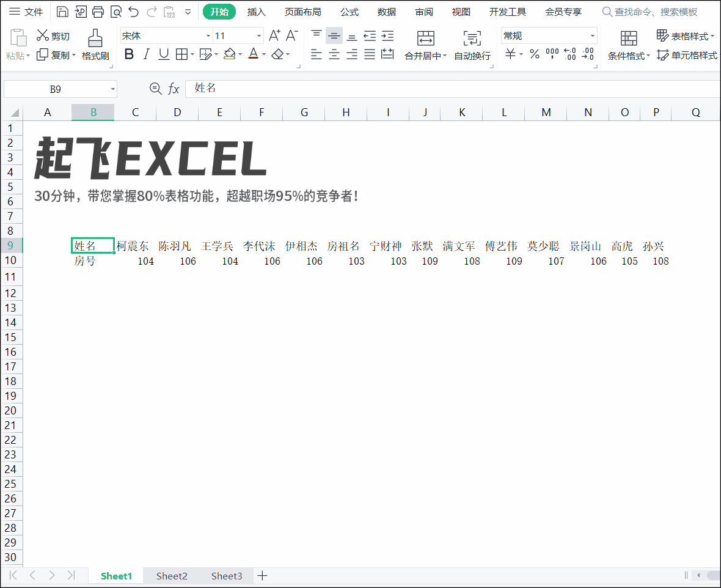Decrease font size with A- icon
The height and width of the screenshot is (588, 721).
[x=292, y=35]
